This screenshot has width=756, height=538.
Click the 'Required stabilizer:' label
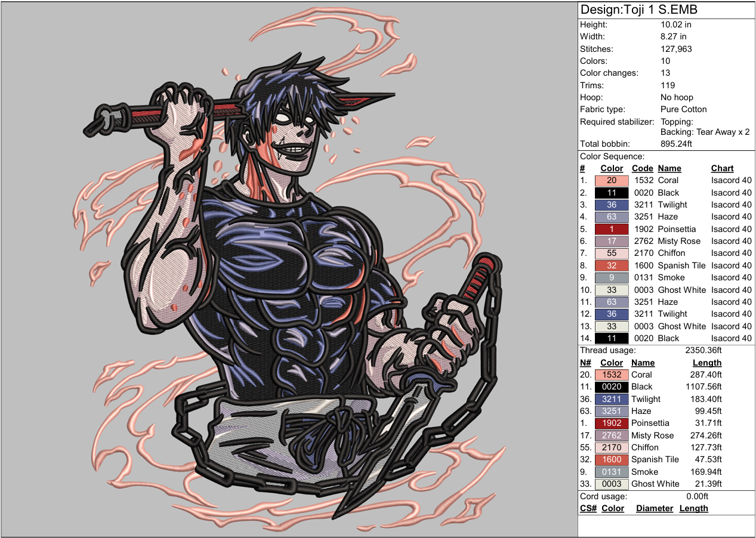[617, 122]
